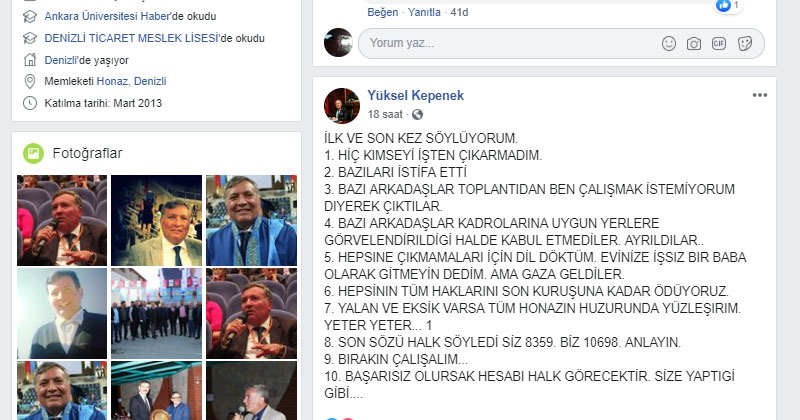Open photo of man in blue graduation gown
This screenshot has width=800, height=420.
pyautogui.click(x=251, y=220)
